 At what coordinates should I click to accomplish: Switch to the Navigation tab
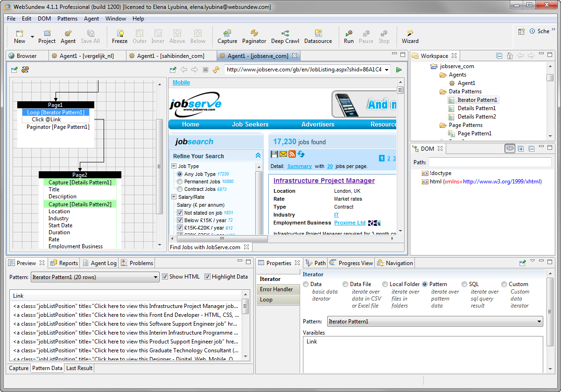(395, 263)
